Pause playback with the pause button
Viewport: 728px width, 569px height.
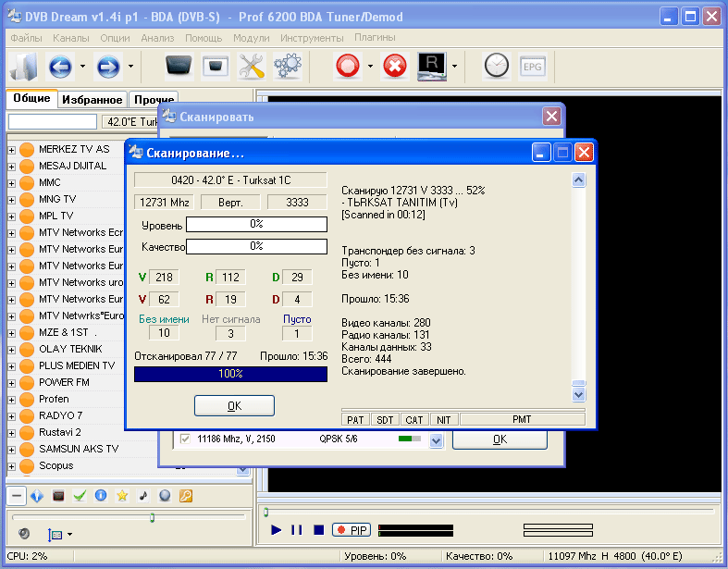tap(297, 530)
